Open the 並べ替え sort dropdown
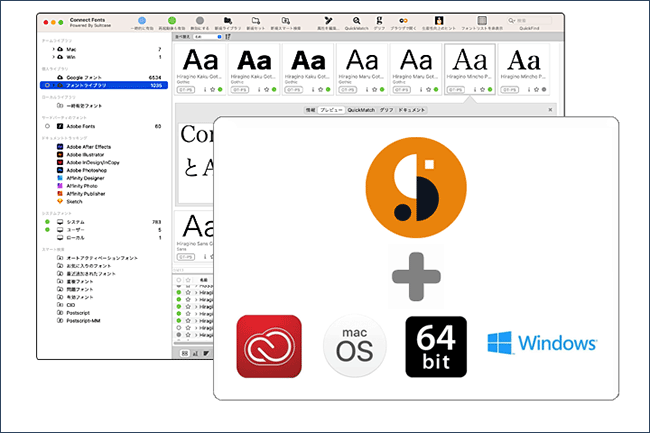Screen dimensions: 650x433 [208, 37]
